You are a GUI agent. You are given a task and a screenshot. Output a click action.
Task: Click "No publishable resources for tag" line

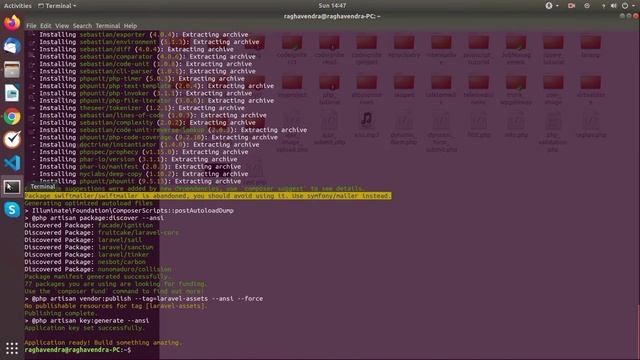pos(116,306)
